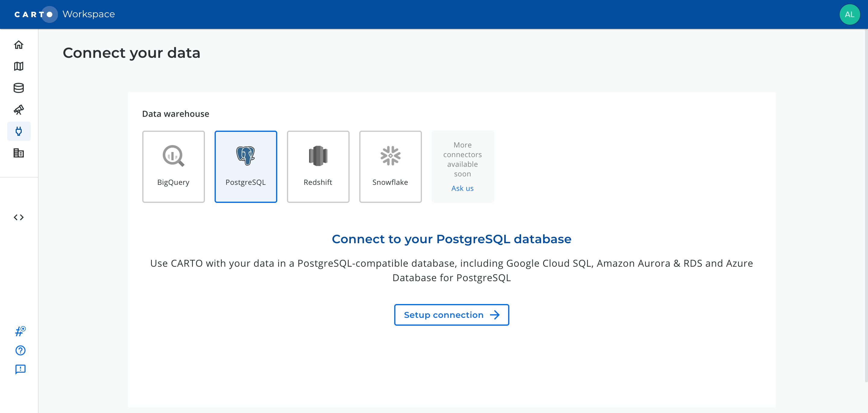Image resolution: width=868 pixels, height=413 pixels.
Task: Select the BigQuery warehouse card
Action: 174,166
